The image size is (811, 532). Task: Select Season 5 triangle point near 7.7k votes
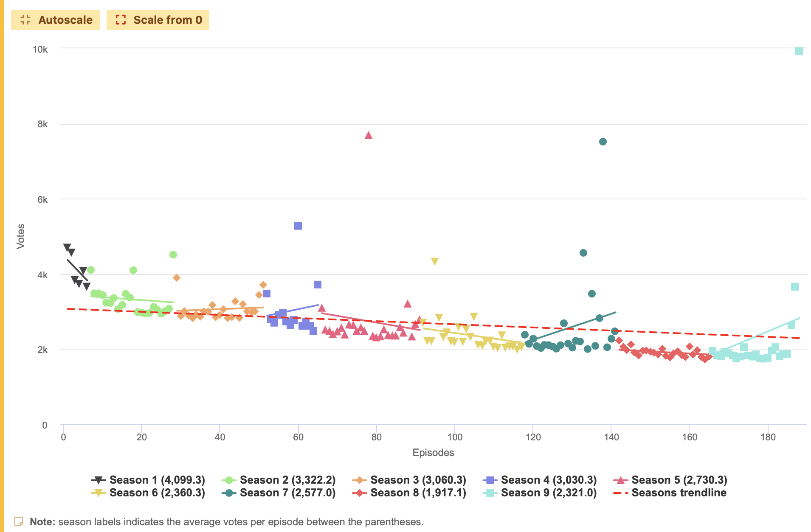[x=369, y=135]
